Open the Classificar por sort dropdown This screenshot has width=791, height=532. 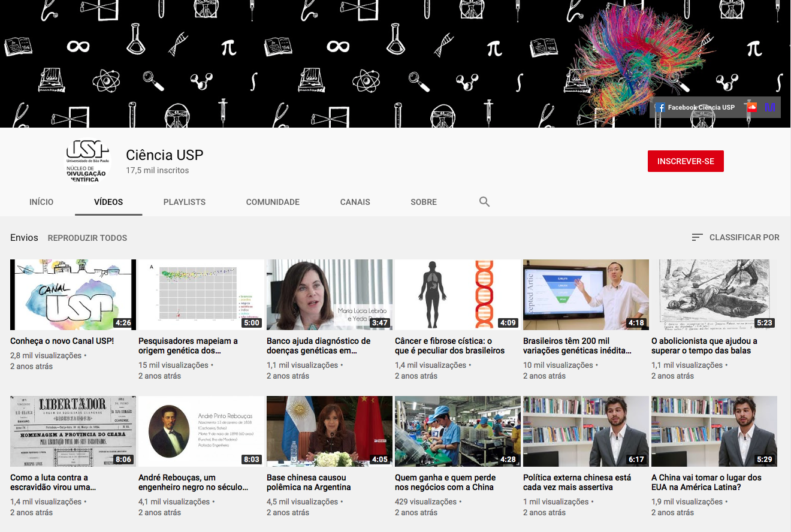click(x=735, y=237)
